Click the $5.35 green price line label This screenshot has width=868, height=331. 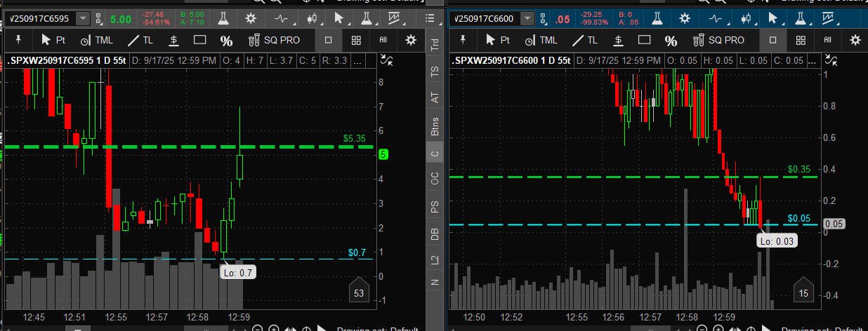[x=355, y=139]
